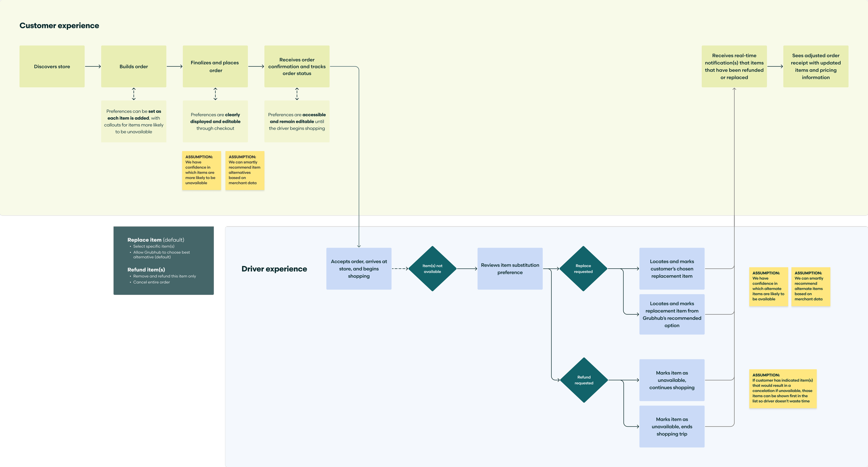Select 'Receives order confirmation and tracks' box
The image size is (868, 467).
297,66
